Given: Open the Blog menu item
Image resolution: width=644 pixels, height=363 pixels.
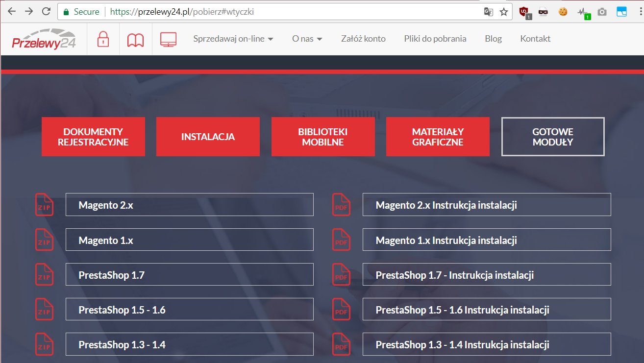Looking at the screenshot, I should tap(493, 39).
